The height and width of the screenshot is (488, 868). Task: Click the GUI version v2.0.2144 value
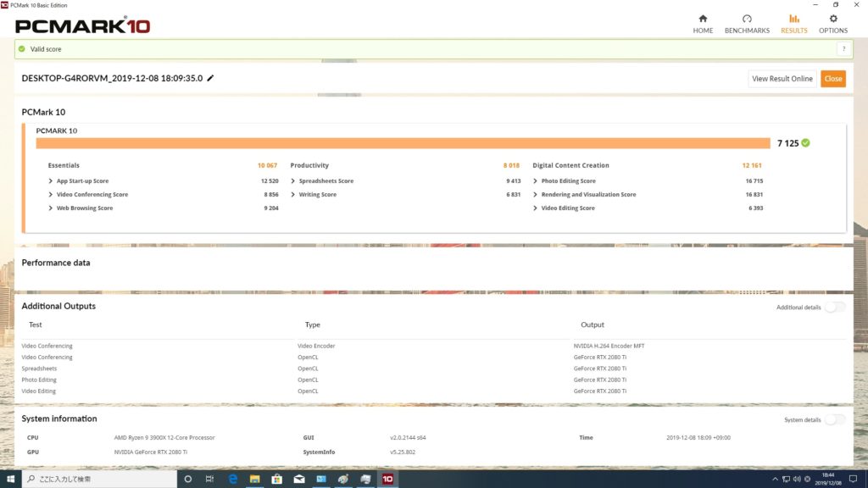click(x=408, y=438)
